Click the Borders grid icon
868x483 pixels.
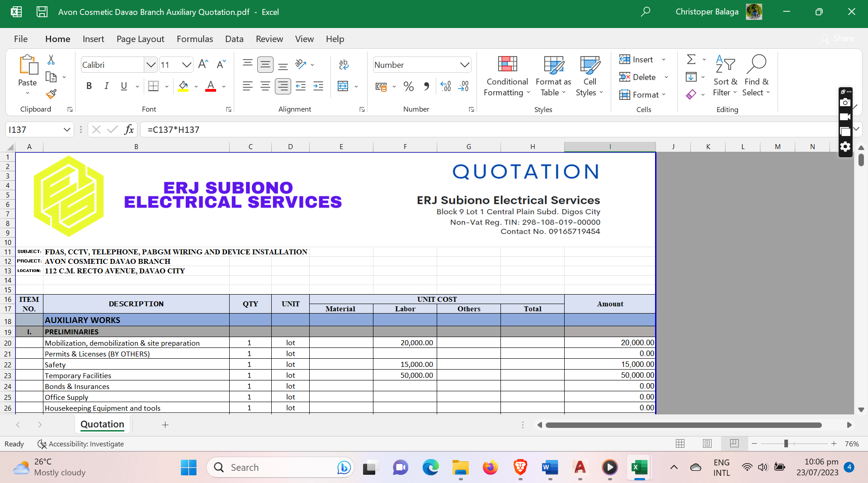pyautogui.click(x=154, y=86)
